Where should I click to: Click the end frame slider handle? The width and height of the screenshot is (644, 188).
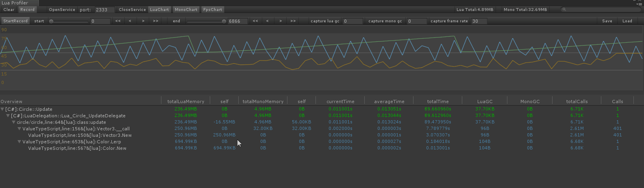[224, 21]
